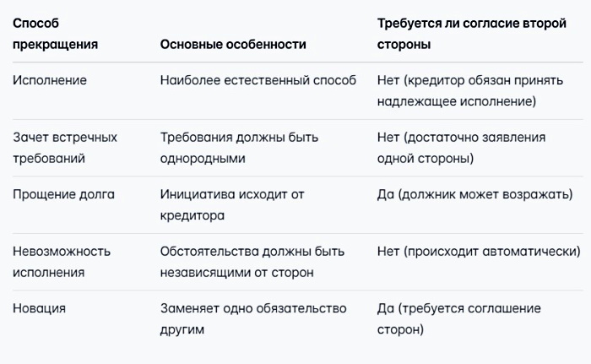Click 'Да (требуется соглашение сторон)' cell

coord(459,318)
